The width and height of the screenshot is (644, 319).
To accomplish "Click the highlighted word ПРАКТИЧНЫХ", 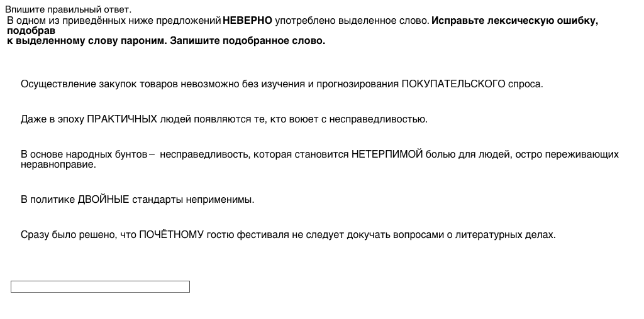I will [x=121, y=119].
